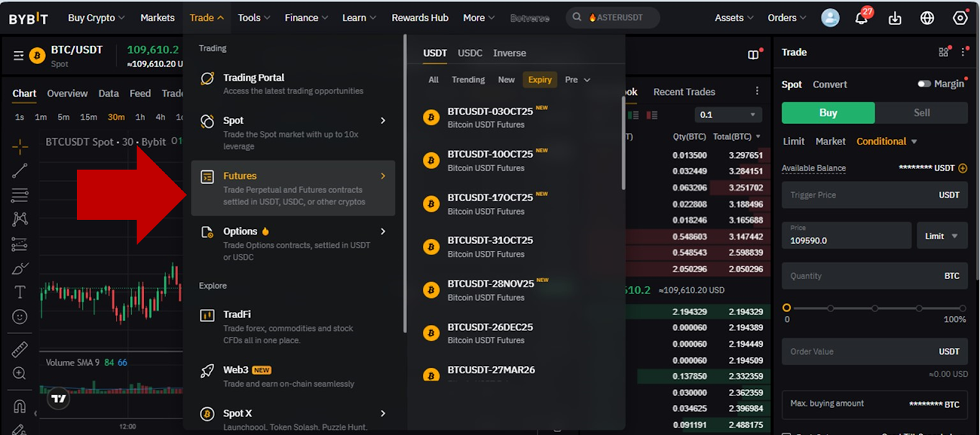Click the Quantity BTC input field
Image resolution: width=980 pixels, height=435 pixels.
point(875,276)
